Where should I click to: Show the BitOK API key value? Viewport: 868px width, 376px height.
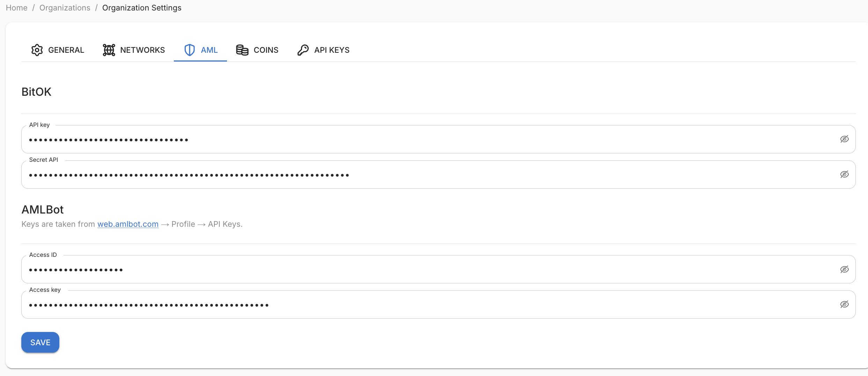click(x=844, y=139)
